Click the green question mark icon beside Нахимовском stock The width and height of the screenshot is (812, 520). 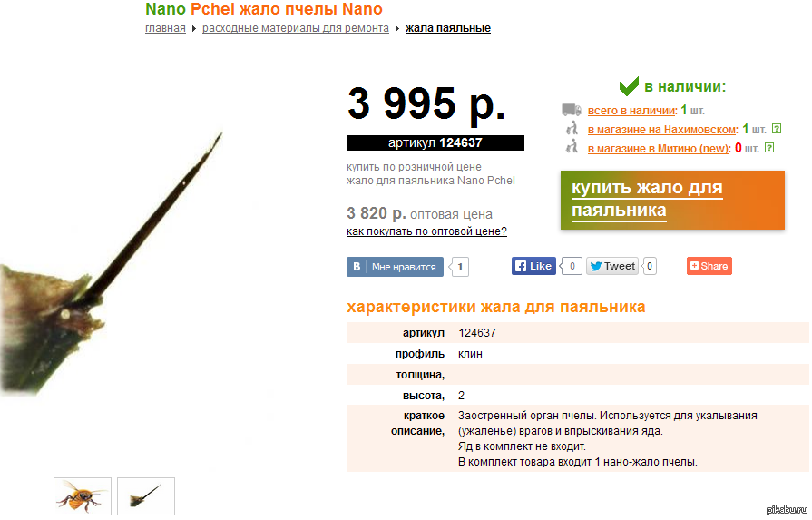point(776,129)
